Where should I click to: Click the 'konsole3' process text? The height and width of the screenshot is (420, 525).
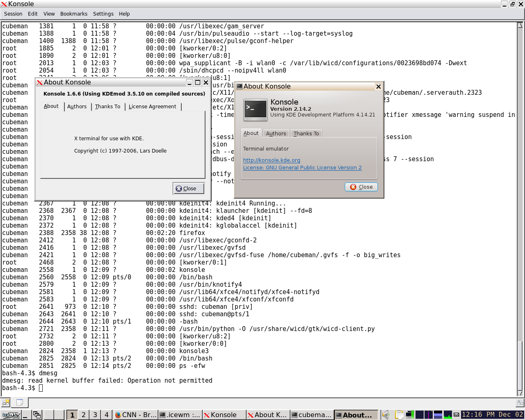194,351
